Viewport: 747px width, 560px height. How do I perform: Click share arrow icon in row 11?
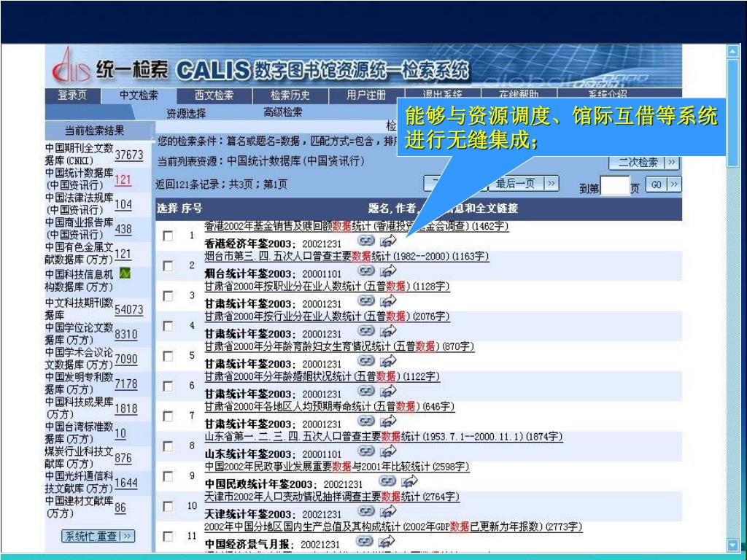point(386,540)
